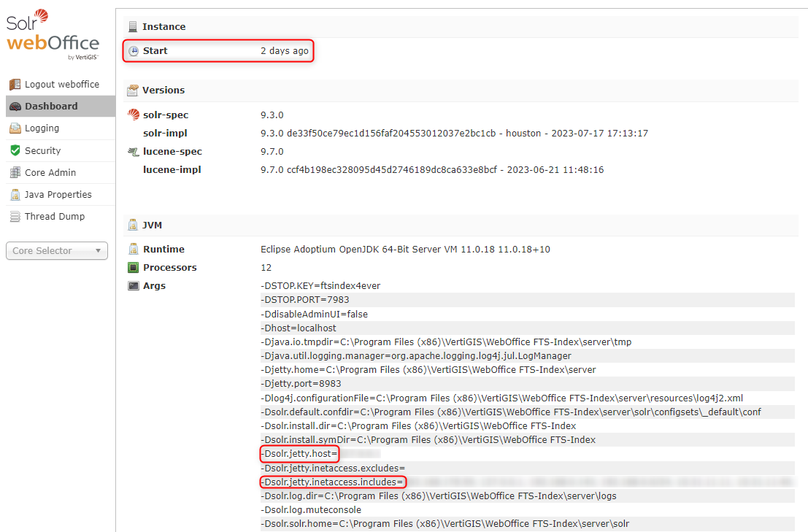Click the Thread Dump stack icon
This screenshot has width=808, height=532.
click(15, 216)
